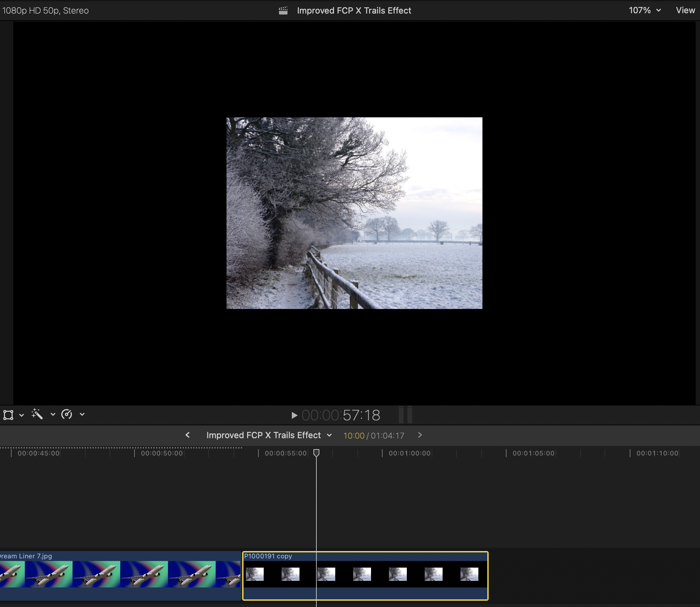Expand the enhancements menu arrow

tap(53, 414)
